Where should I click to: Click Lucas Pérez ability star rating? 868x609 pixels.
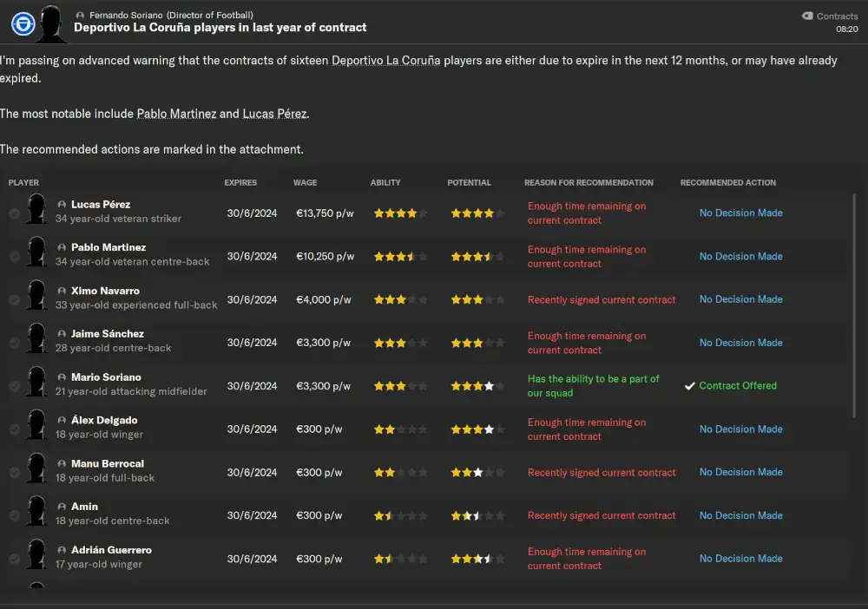coord(399,213)
